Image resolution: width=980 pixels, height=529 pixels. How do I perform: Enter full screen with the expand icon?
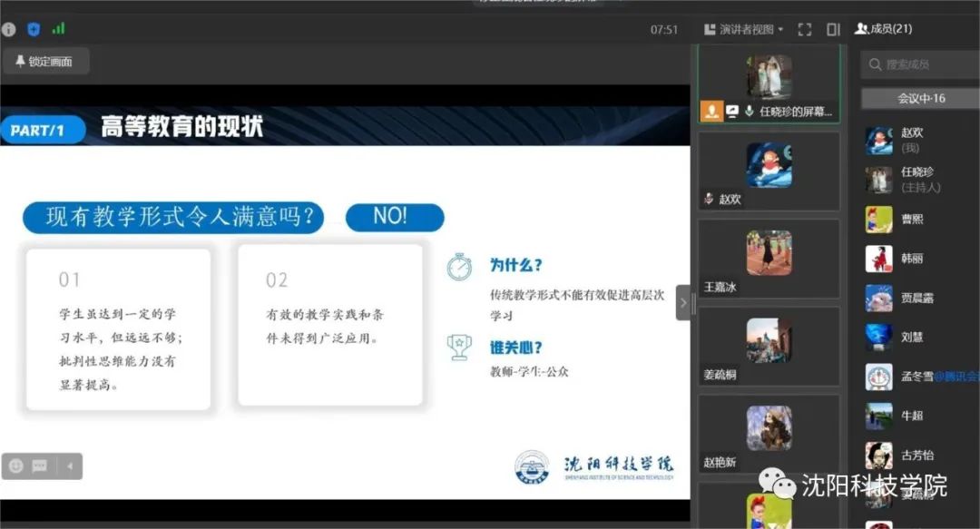(804, 29)
